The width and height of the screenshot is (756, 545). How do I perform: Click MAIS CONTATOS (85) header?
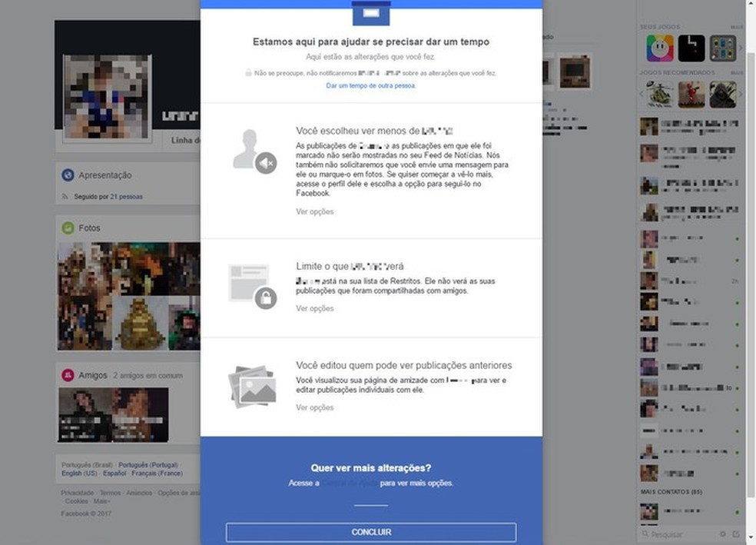(x=671, y=492)
